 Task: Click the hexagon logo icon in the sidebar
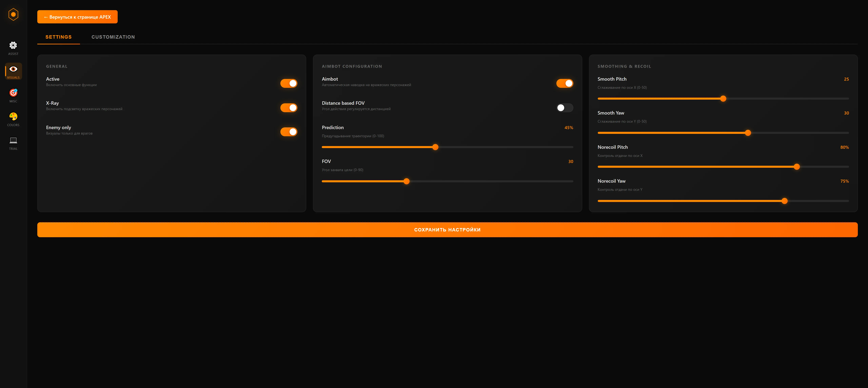pos(13,14)
